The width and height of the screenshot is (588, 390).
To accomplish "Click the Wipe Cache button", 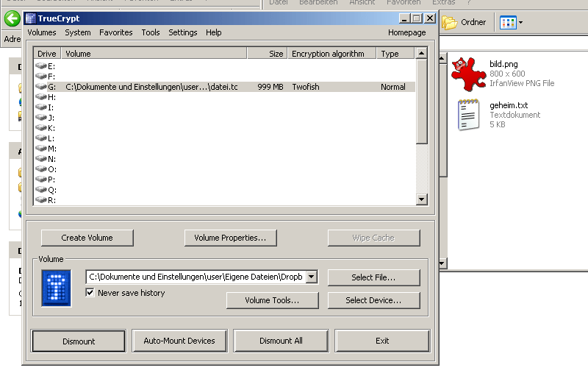I will pos(373,238).
